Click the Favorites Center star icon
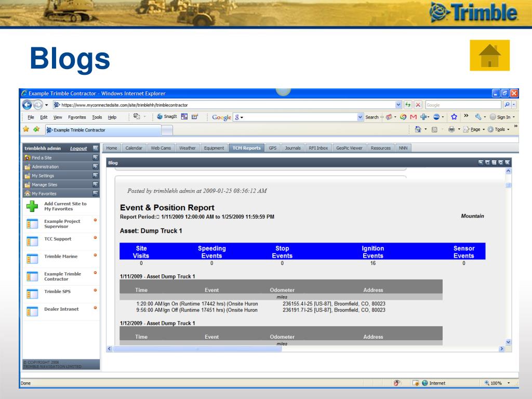The width and height of the screenshot is (532, 399). (x=26, y=129)
